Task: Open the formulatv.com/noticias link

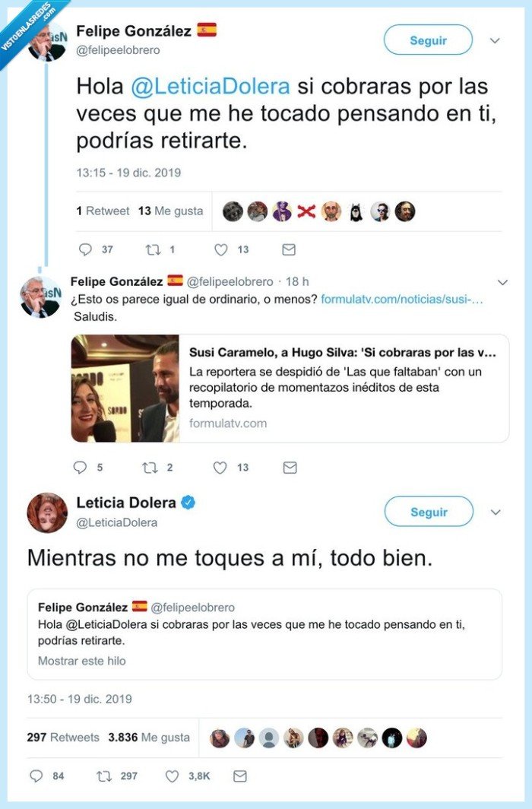Action: [x=402, y=300]
